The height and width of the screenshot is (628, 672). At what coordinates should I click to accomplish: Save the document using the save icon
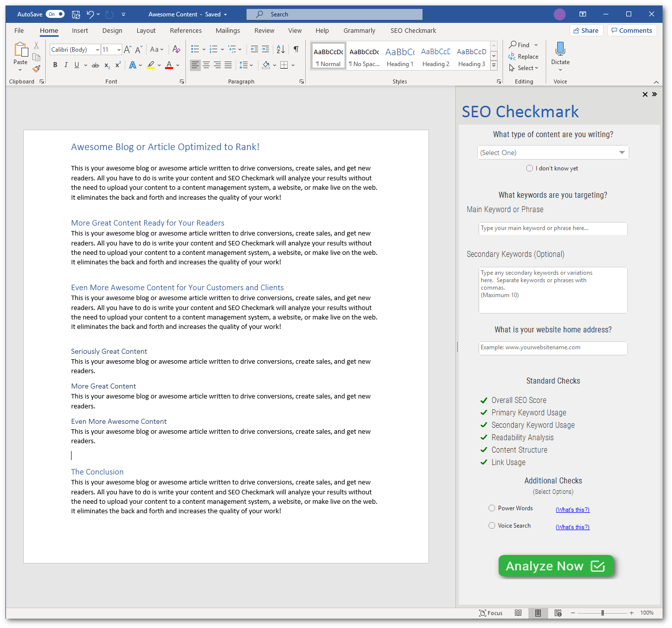pyautogui.click(x=76, y=14)
